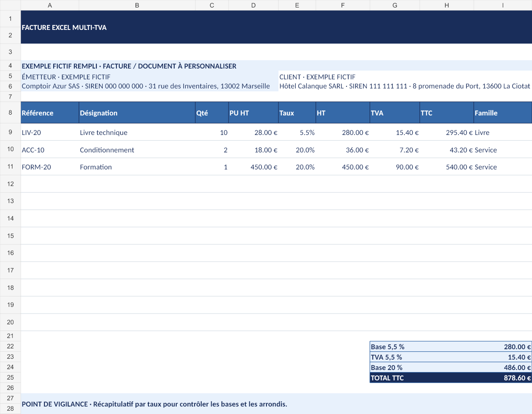Select the FACTURE EXCEL MULTI-TVA title cell
The image size is (532, 414).
tap(276, 27)
